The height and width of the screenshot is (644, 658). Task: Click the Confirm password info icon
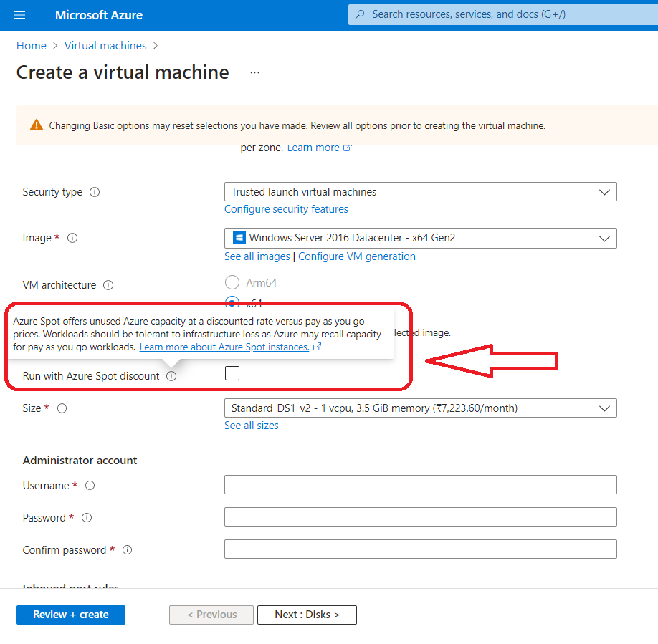(x=127, y=550)
